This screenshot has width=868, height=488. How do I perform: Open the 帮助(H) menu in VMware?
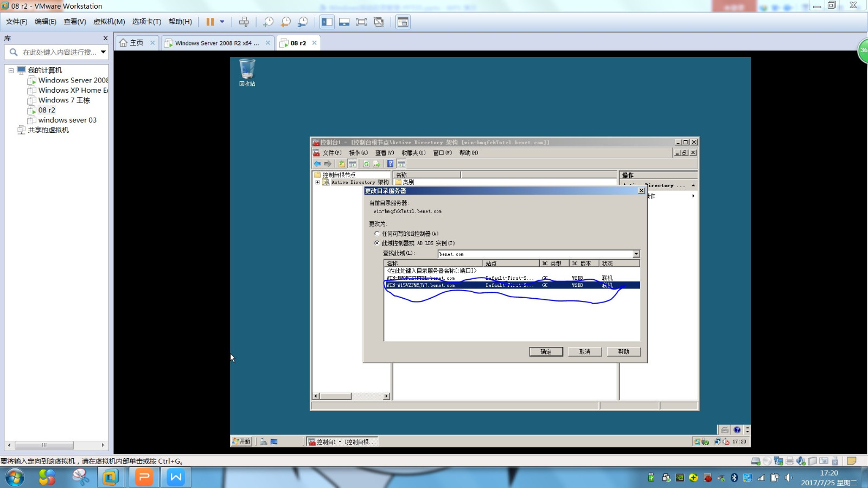point(180,22)
